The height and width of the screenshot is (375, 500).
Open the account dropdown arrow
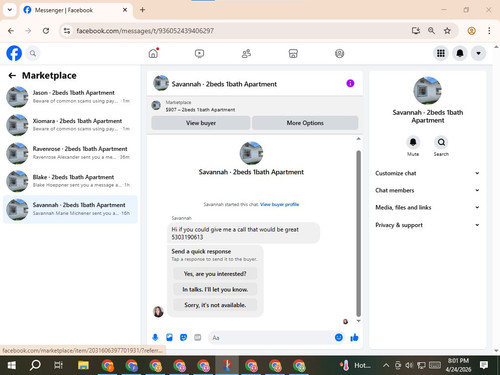[478, 53]
